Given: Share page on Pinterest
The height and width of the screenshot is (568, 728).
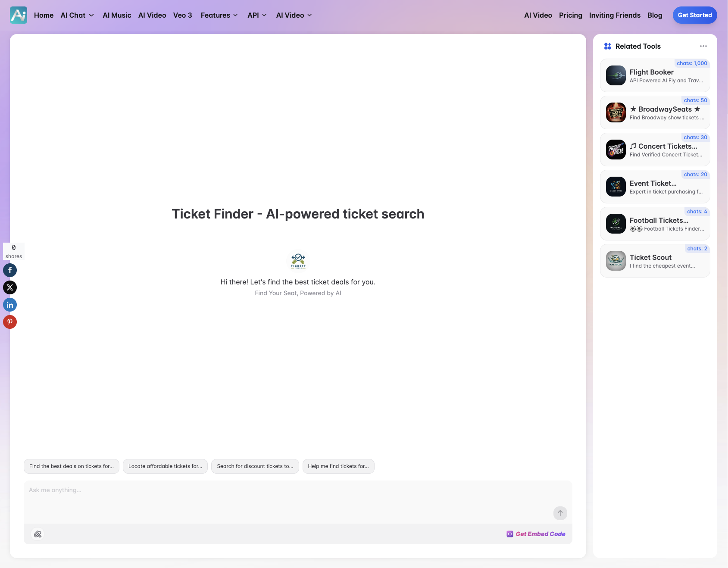Looking at the screenshot, I should tap(10, 322).
